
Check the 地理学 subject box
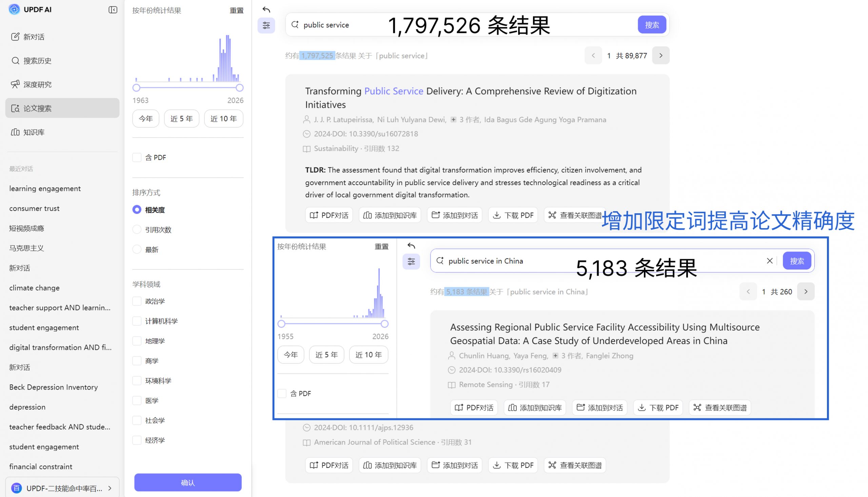pos(137,341)
